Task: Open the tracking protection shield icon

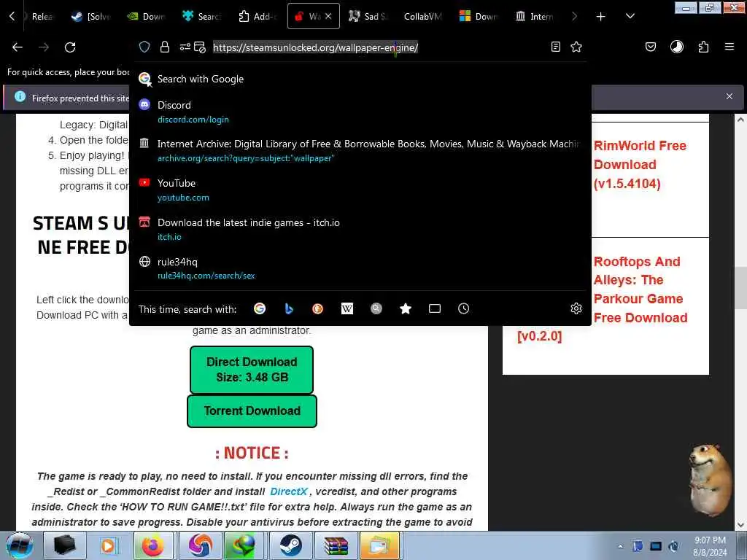Action: point(144,47)
